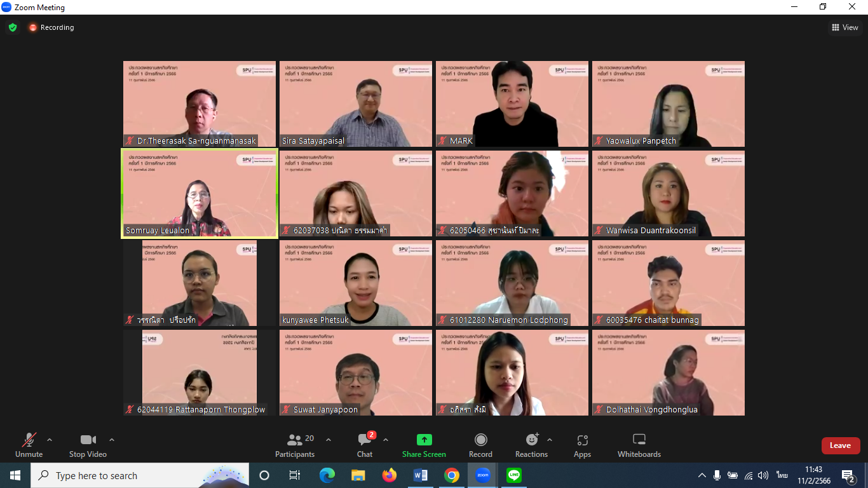Open Microsoft Word from the taskbar
868x488 pixels.
[421, 475]
